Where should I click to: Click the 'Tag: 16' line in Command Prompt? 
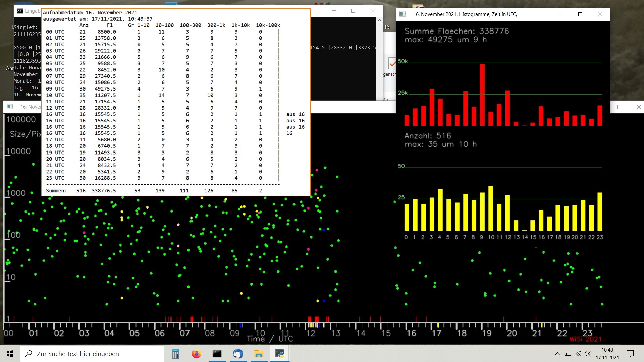[25, 88]
